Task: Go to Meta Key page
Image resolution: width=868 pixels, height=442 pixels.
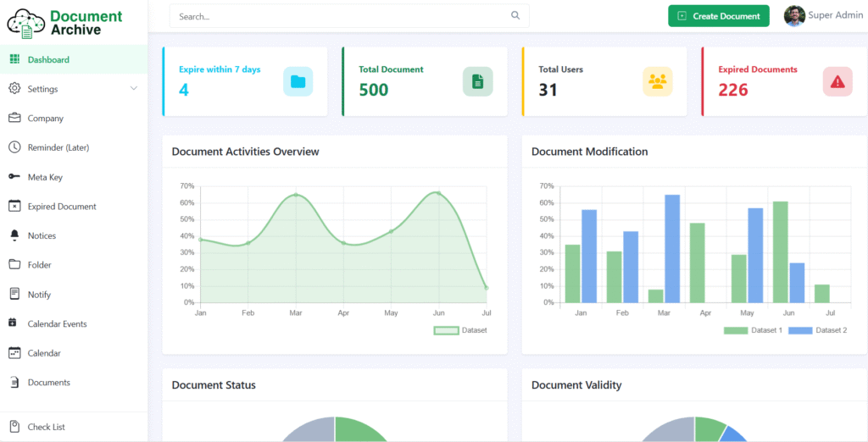Action: pyautogui.click(x=74, y=177)
